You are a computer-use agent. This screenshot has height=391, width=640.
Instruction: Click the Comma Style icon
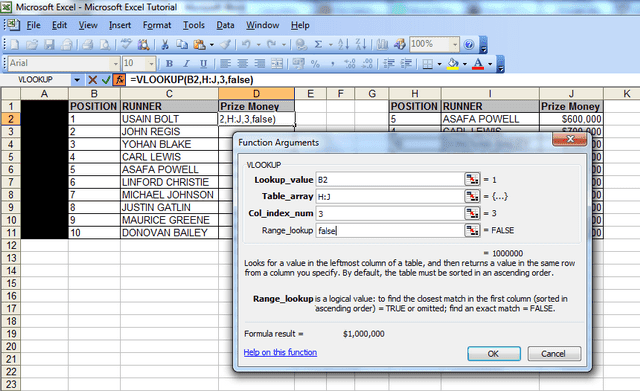point(333,64)
